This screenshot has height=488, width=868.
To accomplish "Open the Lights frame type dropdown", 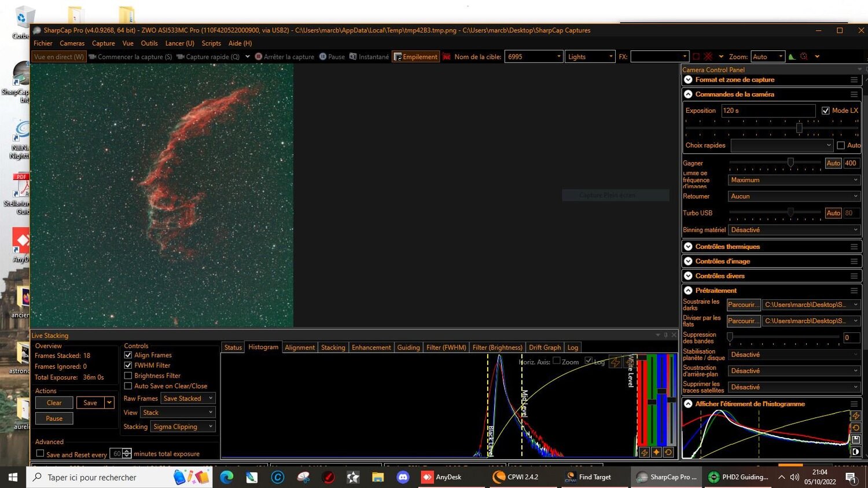I will pos(589,57).
